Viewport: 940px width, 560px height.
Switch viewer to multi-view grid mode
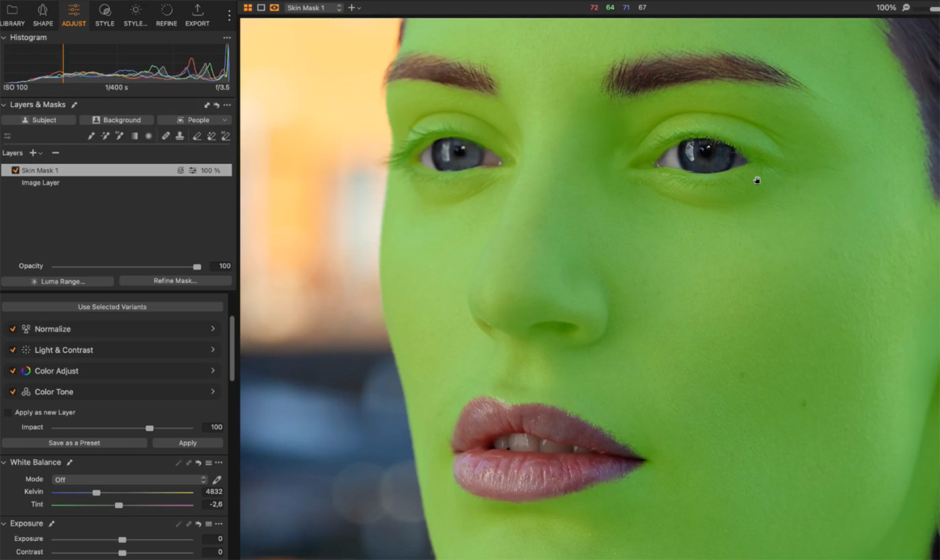pyautogui.click(x=248, y=7)
